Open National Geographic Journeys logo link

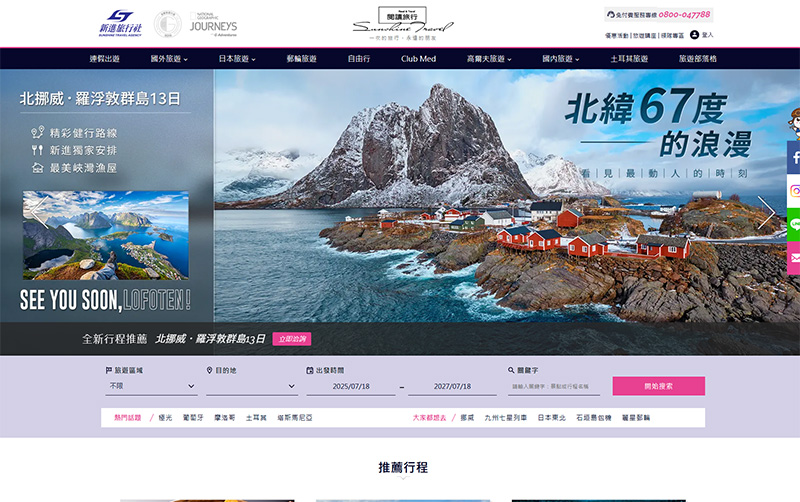[x=213, y=24]
